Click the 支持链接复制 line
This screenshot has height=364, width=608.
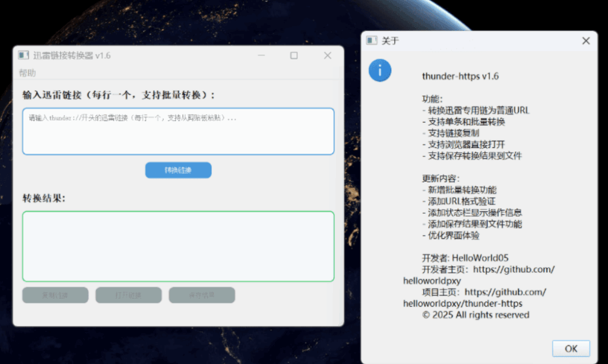[451, 133]
